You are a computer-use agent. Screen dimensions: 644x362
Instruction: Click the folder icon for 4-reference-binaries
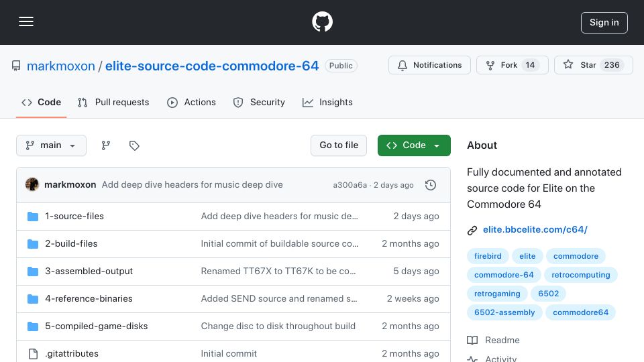coord(33,299)
